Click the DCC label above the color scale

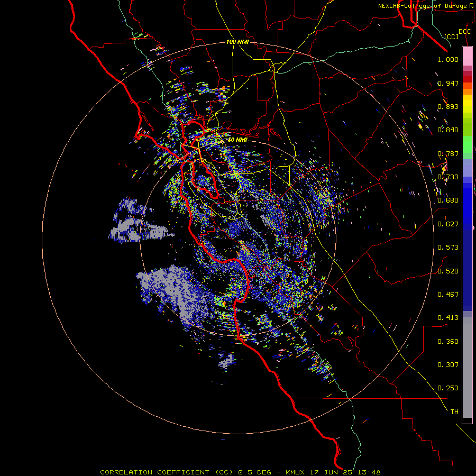[x=464, y=32]
